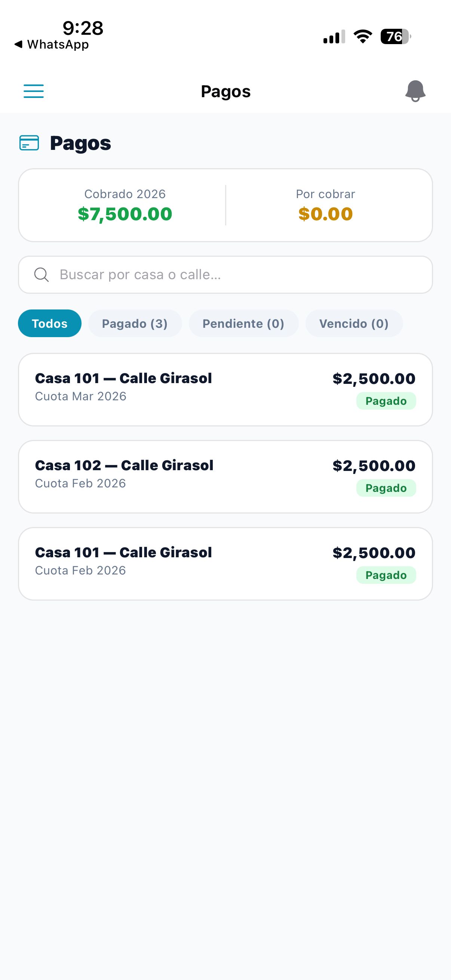Tap the Cobrado 2026 total amount
Viewport: 451px width, 980px height.
tap(125, 214)
